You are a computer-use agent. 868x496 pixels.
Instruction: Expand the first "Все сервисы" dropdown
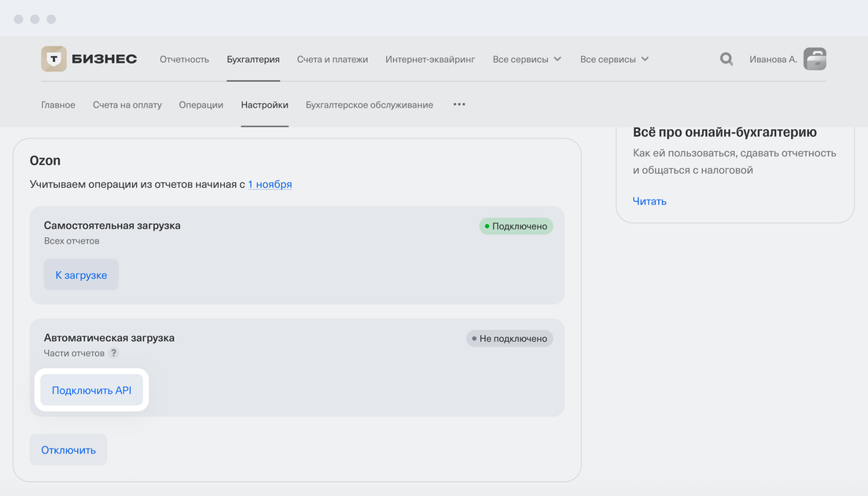[527, 59]
